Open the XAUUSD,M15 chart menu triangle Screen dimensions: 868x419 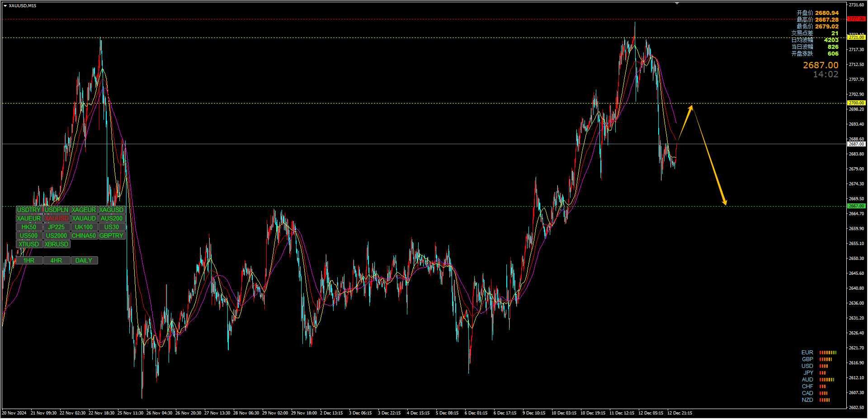[x=5, y=6]
